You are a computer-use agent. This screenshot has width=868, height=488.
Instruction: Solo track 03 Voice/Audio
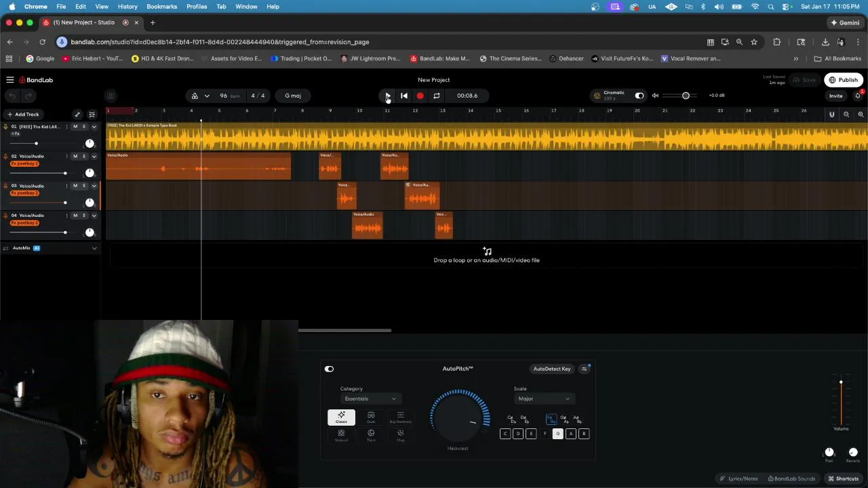point(84,186)
